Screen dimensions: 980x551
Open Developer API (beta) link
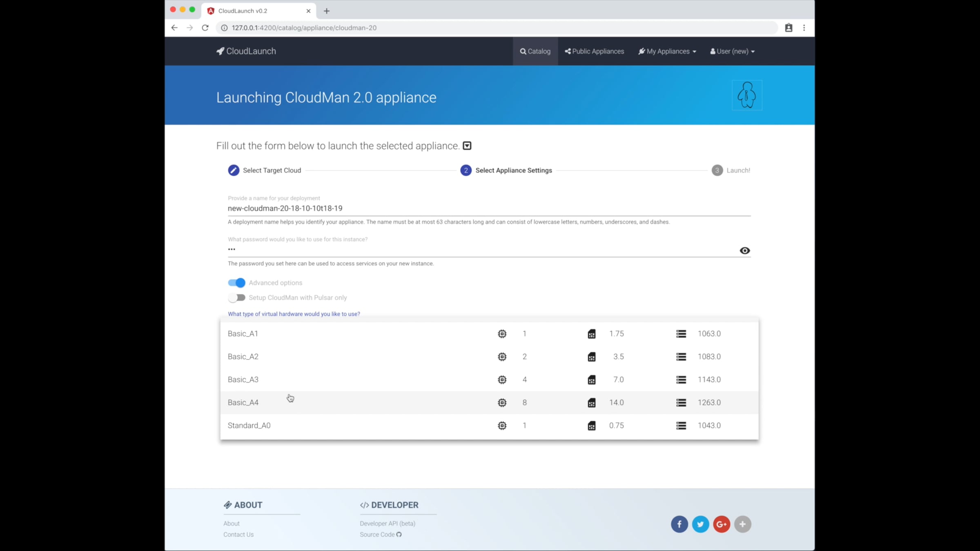pos(388,523)
